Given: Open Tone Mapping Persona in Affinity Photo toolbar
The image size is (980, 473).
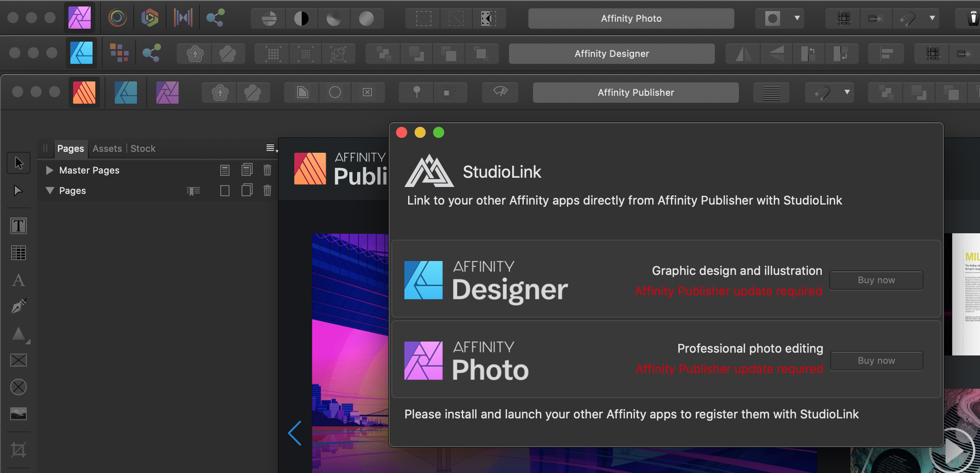Looking at the screenshot, I should click(183, 18).
